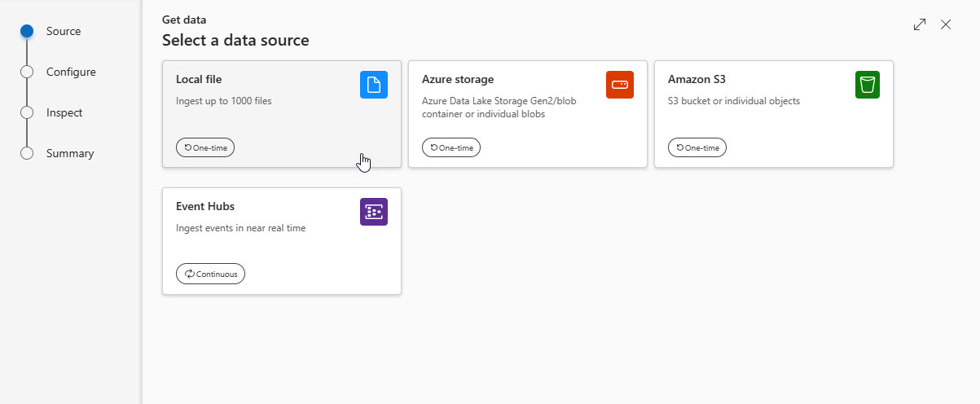Click the 'Get data' title text
This screenshot has height=404, width=980.
pyautogui.click(x=184, y=20)
